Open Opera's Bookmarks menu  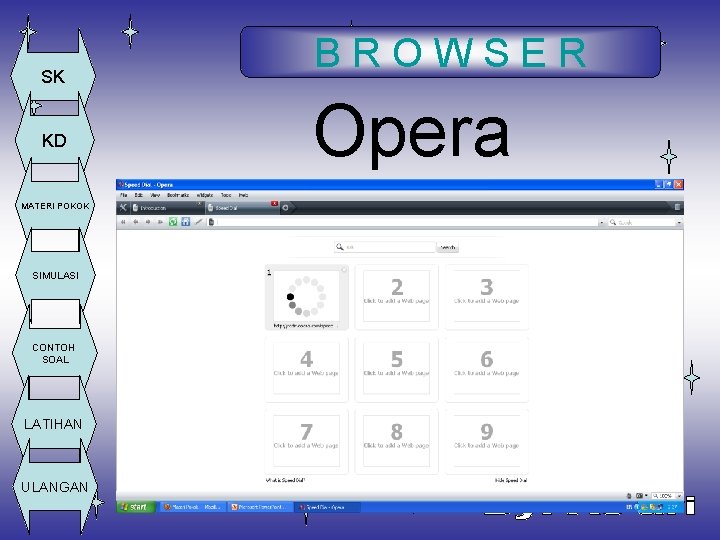coord(178,195)
